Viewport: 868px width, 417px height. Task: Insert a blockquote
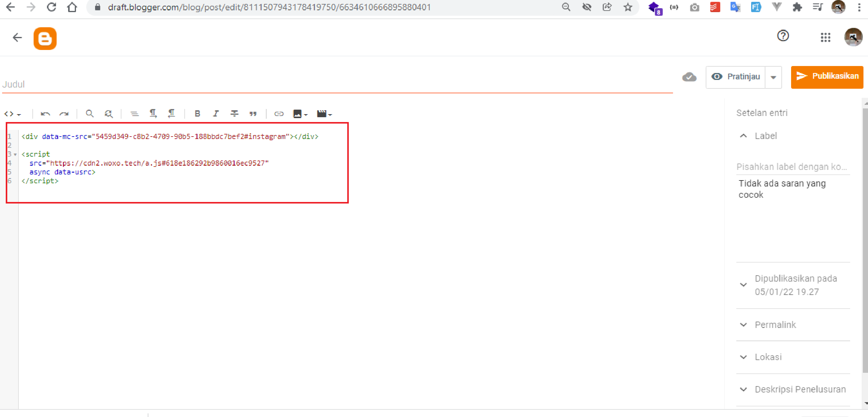(x=253, y=114)
